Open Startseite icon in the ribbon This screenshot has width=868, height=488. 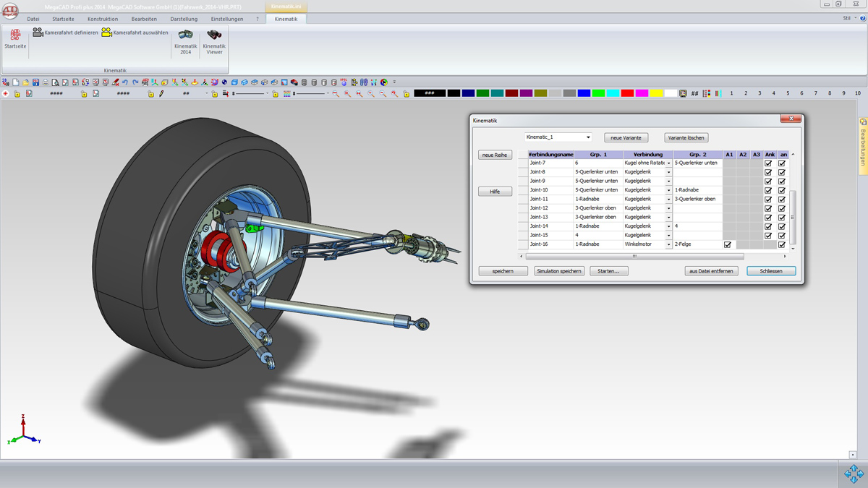coord(15,39)
